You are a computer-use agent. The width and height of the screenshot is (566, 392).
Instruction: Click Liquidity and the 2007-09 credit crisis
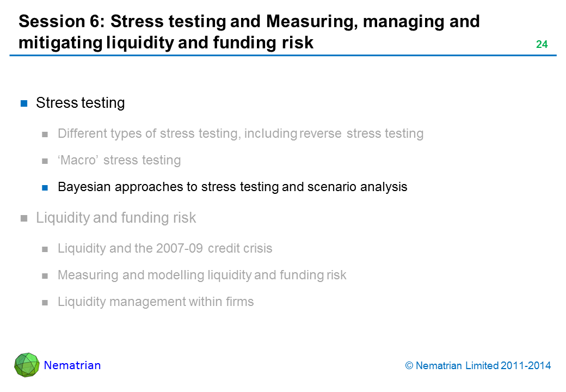[165, 249]
